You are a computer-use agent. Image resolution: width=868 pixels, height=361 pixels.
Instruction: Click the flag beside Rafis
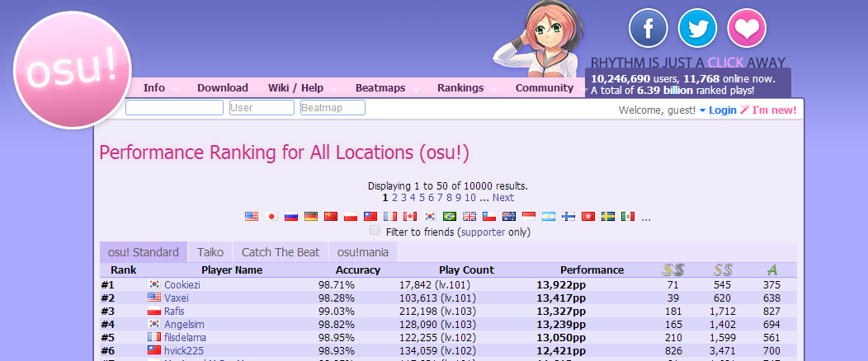point(154,311)
